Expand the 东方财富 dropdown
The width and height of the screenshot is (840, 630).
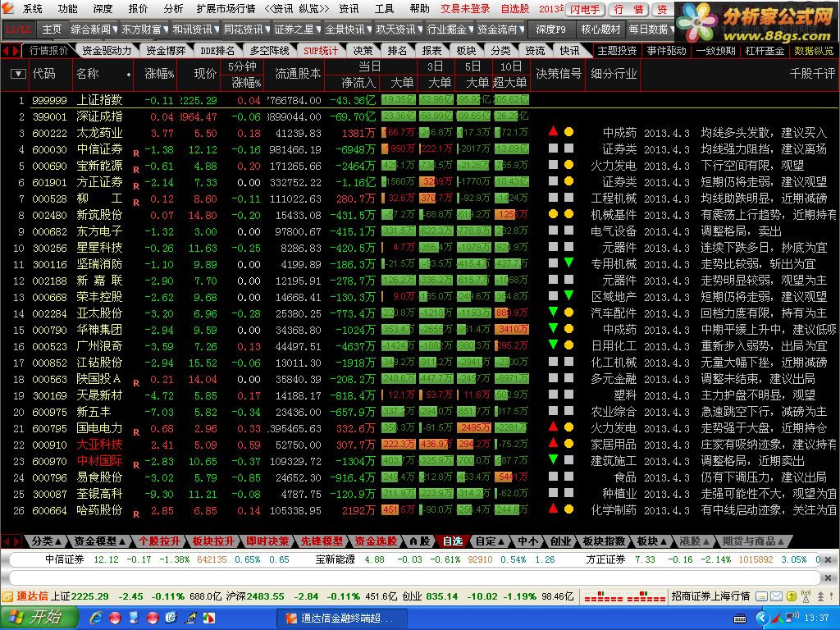point(144,30)
